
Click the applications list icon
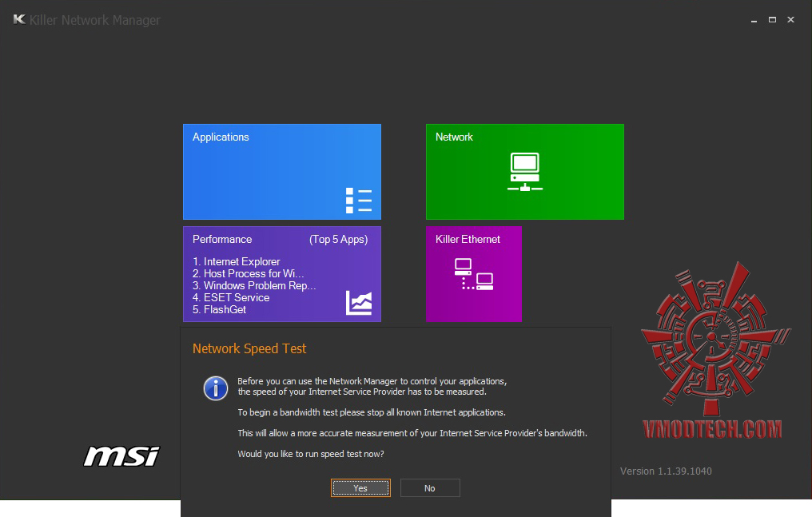(x=358, y=201)
